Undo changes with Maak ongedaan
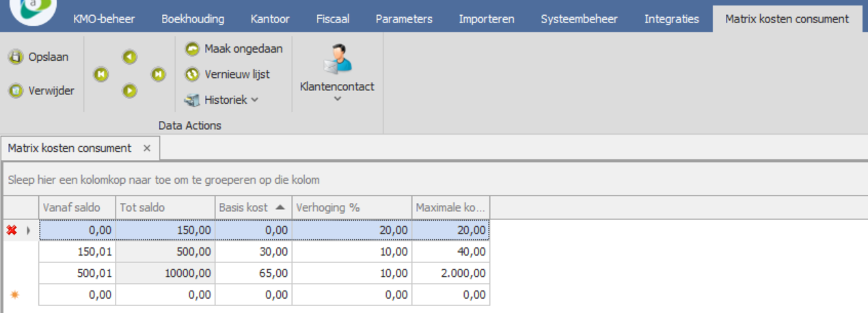868x313 pixels. point(192,49)
